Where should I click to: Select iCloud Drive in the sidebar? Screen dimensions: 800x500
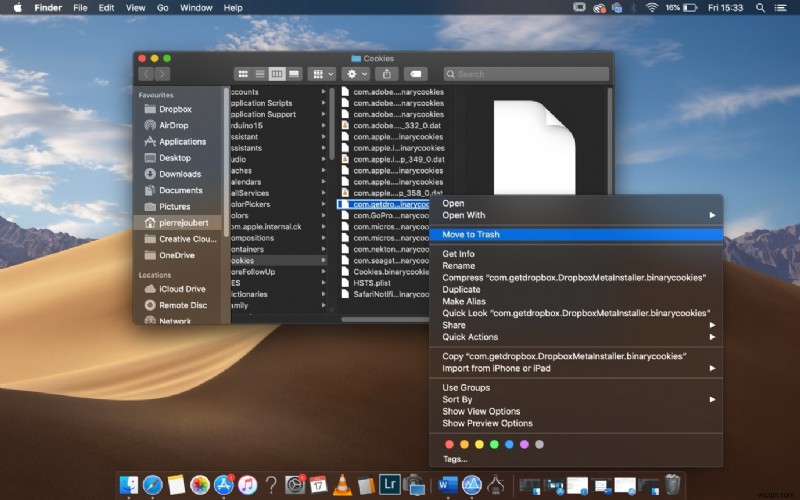pos(178,289)
